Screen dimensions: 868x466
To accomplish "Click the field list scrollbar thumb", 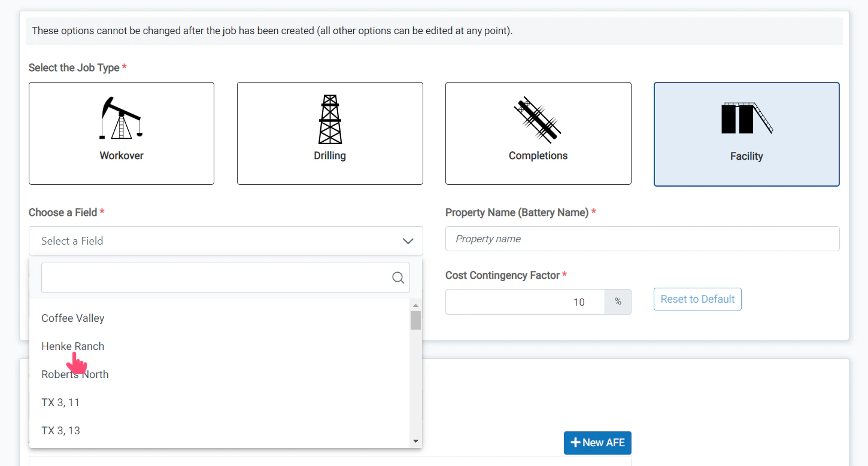I will coord(416,320).
